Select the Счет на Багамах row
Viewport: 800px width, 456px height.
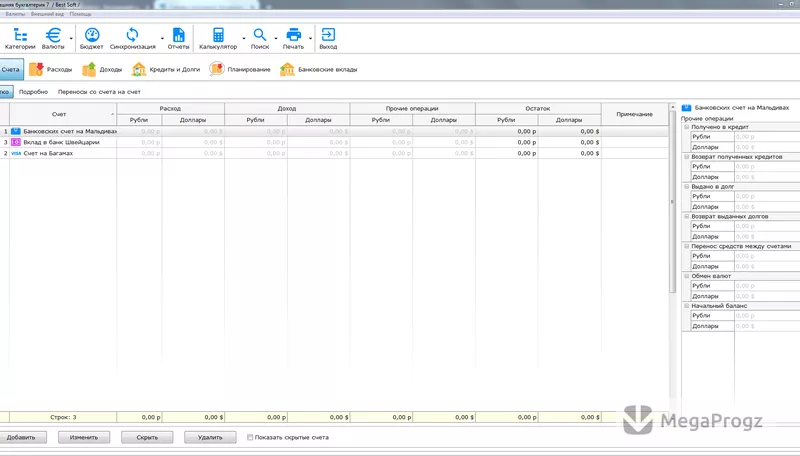(334, 153)
